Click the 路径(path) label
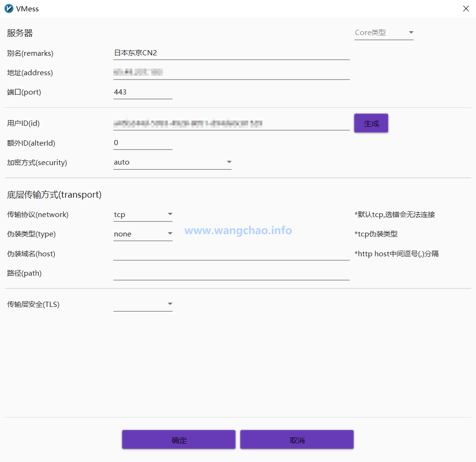Viewport: 476px width, 462px height. coord(24,273)
